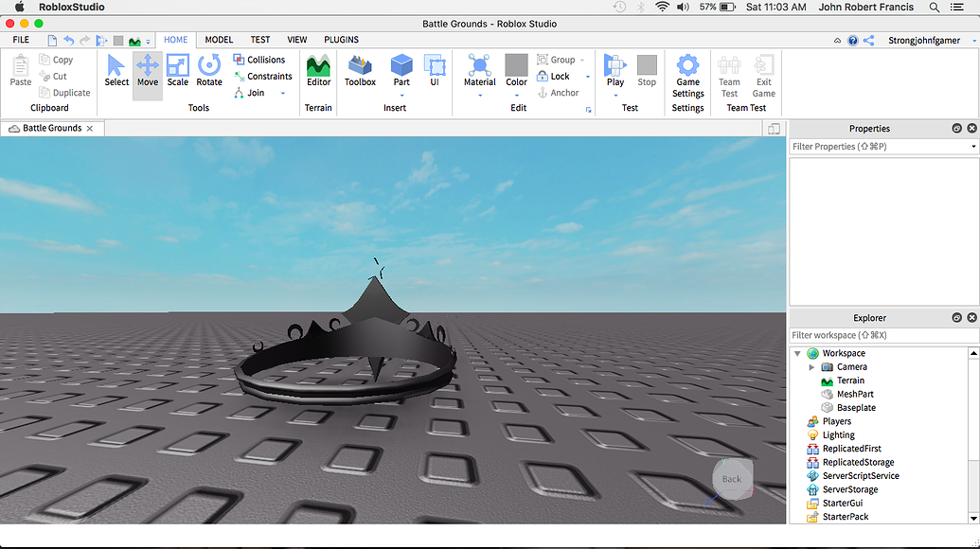This screenshot has height=549, width=980.
Task: Enable Collisions
Action: pos(260,59)
